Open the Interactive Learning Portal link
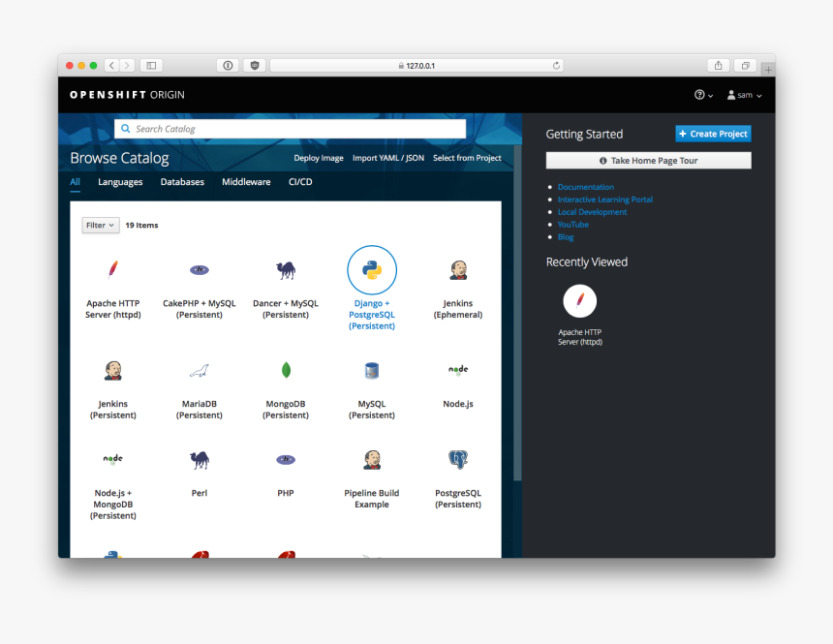The width and height of the screenshot is (833, 644). pyautogui.click(x=604, y=199)
